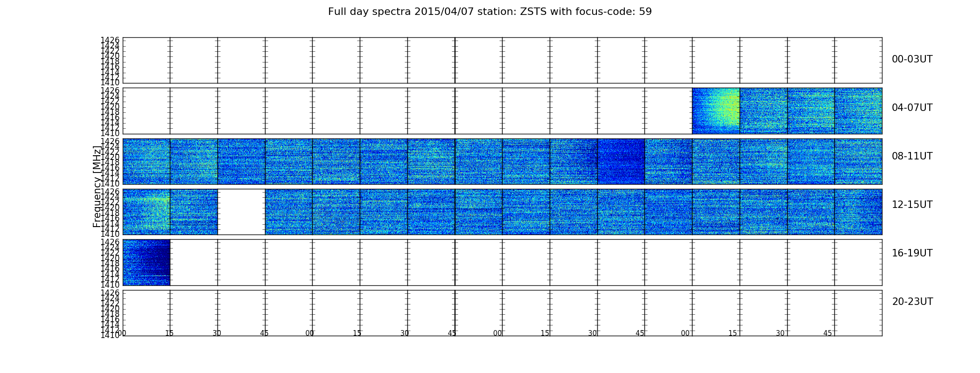Click the 'Frequency [MHz]' axis label
The image size is (980, 373).
(x=97, y=186)
